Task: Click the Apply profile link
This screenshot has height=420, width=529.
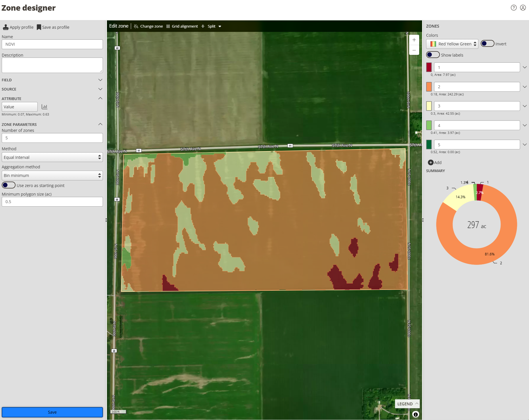Action: point(22,27)
